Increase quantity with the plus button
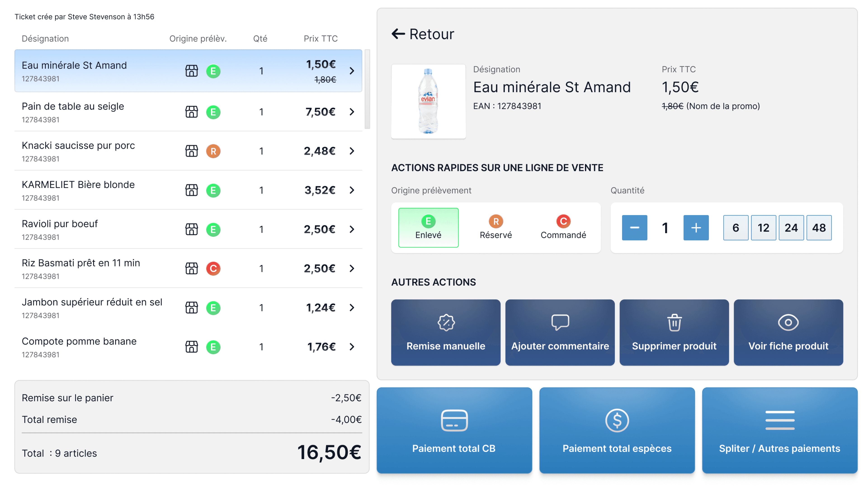This screenshot has height=488, width=868. pyautogui.click(x=696, y=228)
